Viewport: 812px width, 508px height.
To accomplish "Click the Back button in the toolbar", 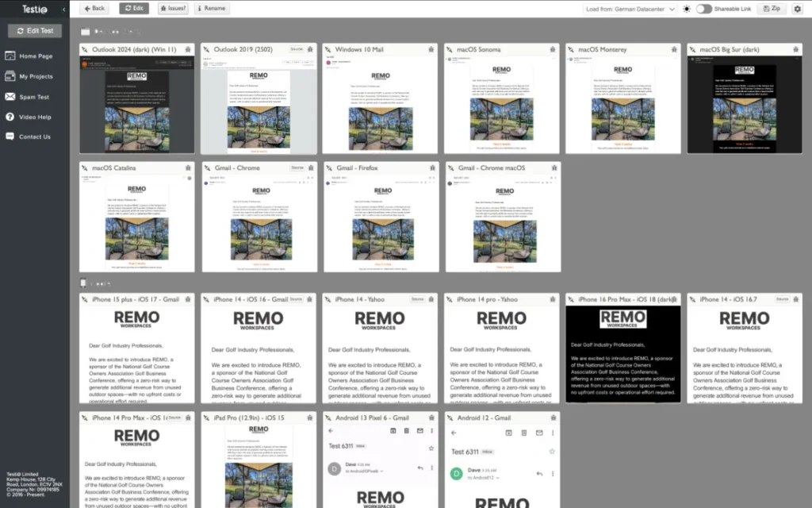I will [x=94, y=8].
